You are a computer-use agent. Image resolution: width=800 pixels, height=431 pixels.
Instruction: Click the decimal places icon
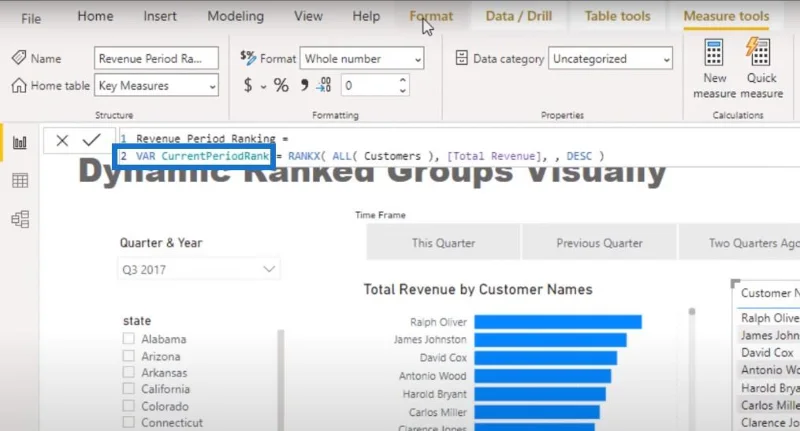click(x=324, y=85)
